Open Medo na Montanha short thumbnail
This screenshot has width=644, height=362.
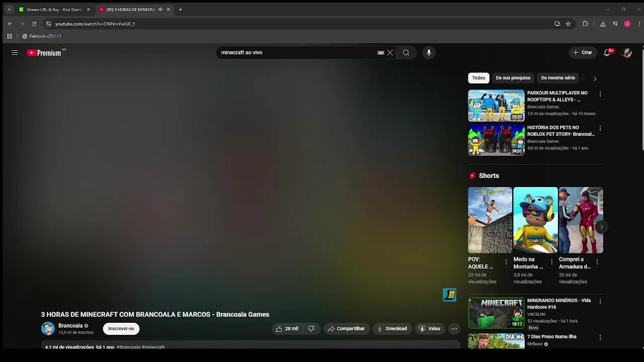tap(535, 220)
